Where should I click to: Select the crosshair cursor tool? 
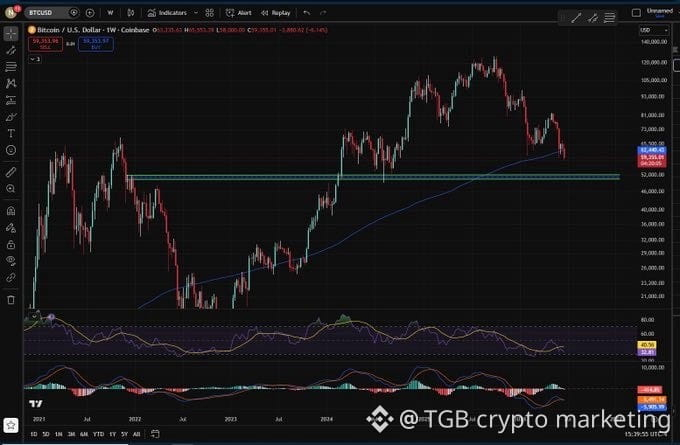11,33
